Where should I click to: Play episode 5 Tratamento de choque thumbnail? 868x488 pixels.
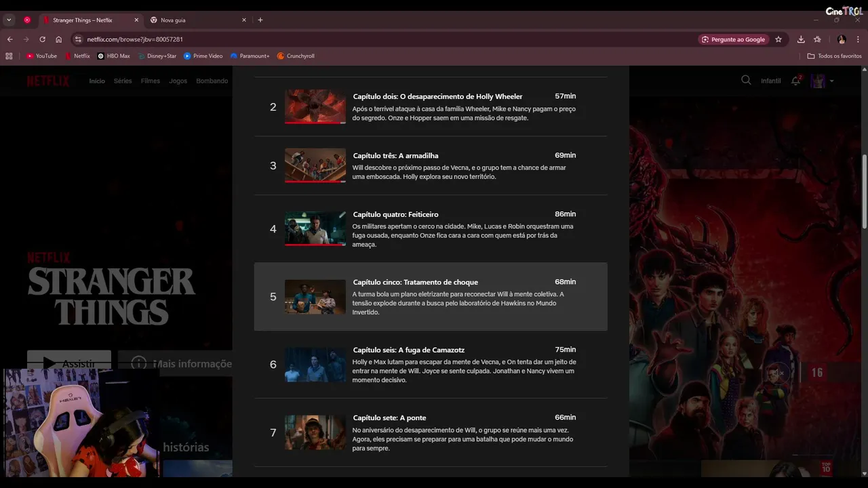pyautogui.click(x=315, y=296)
